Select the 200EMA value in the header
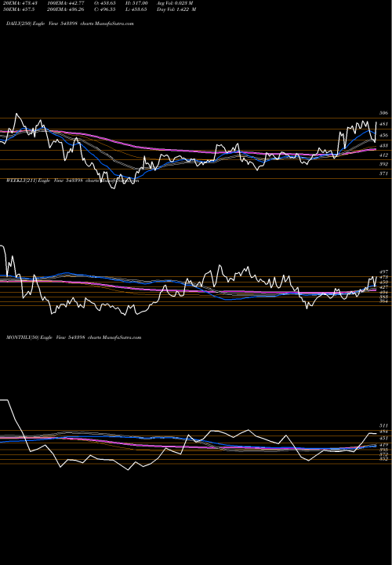This screenshot has height=565, width=392. (65, 9)
